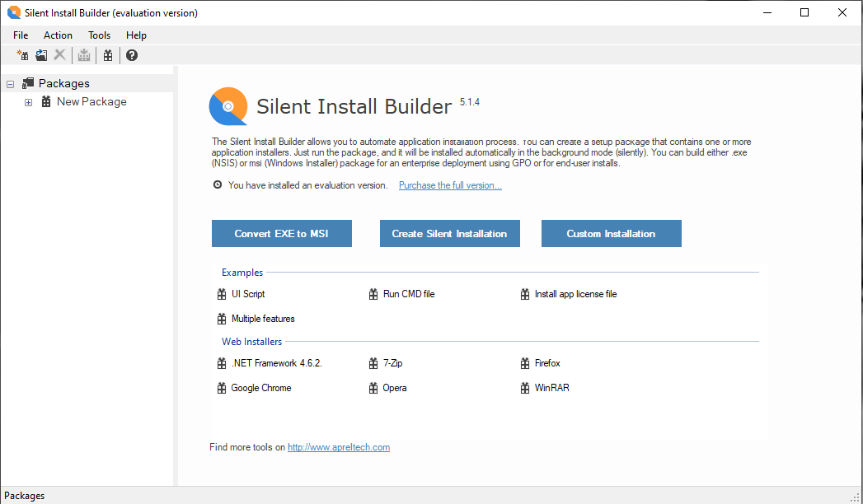This screenshot has height=504, width=863.
Task: Click the app icon in the title bar
Action: [x=14, y=12]
